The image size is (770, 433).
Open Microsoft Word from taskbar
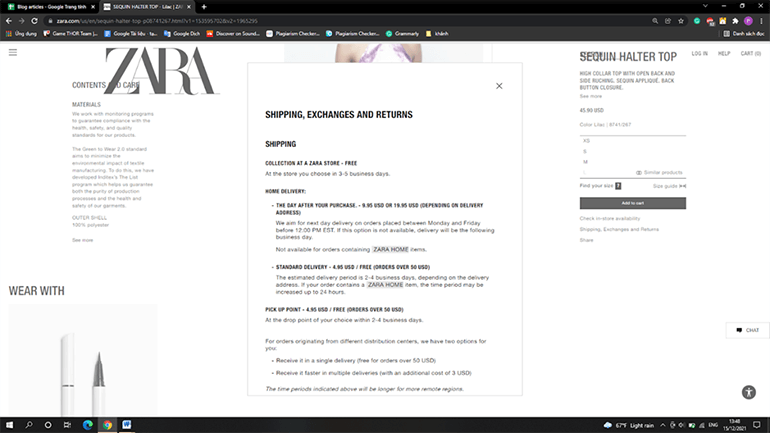coord(127,425)
